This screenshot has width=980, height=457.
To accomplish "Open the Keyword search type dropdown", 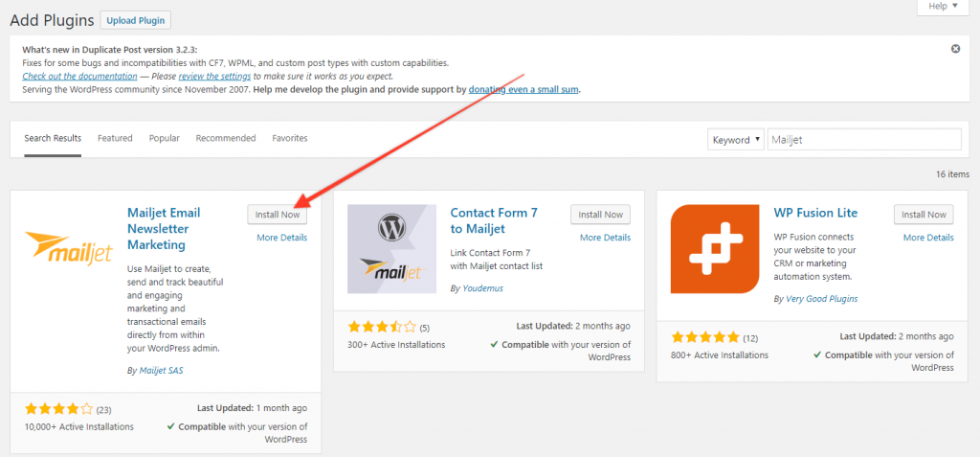I will point(736,140).
